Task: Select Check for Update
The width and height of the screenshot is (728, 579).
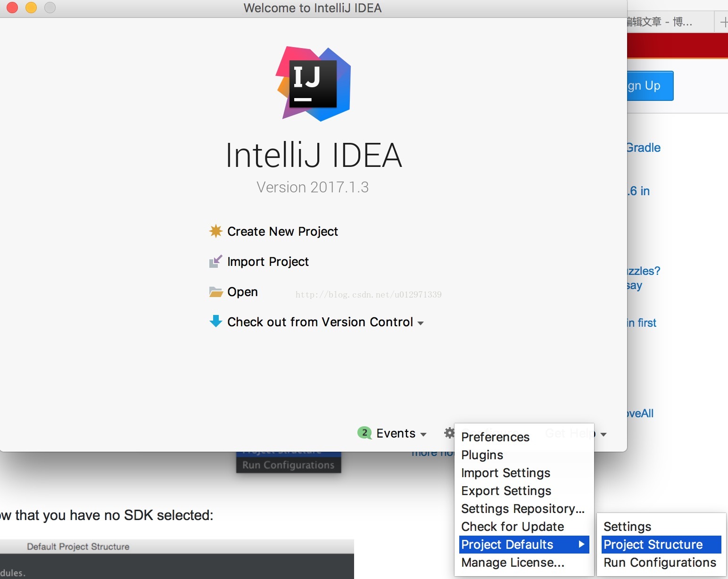Action: pos(523,527)
